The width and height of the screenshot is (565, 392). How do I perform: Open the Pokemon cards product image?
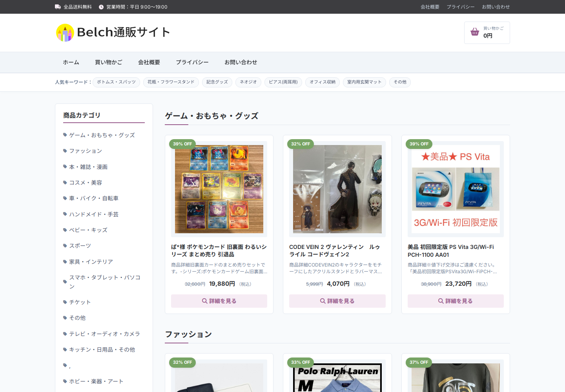coord(219,189)
